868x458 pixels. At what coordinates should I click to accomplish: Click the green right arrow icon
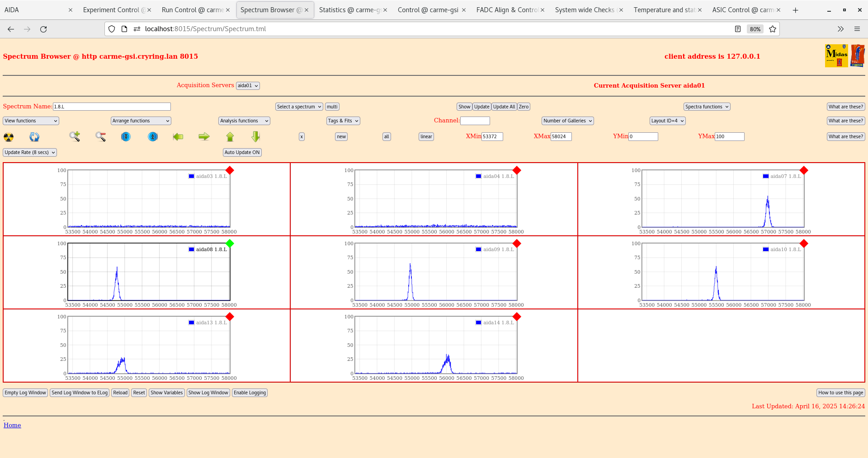(204, 136)
